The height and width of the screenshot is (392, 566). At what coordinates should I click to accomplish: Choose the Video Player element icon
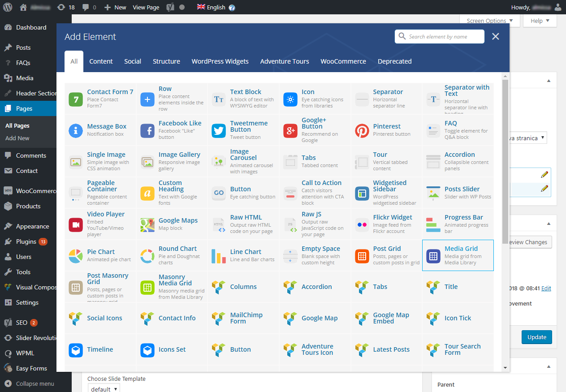(x=76, y=224)
